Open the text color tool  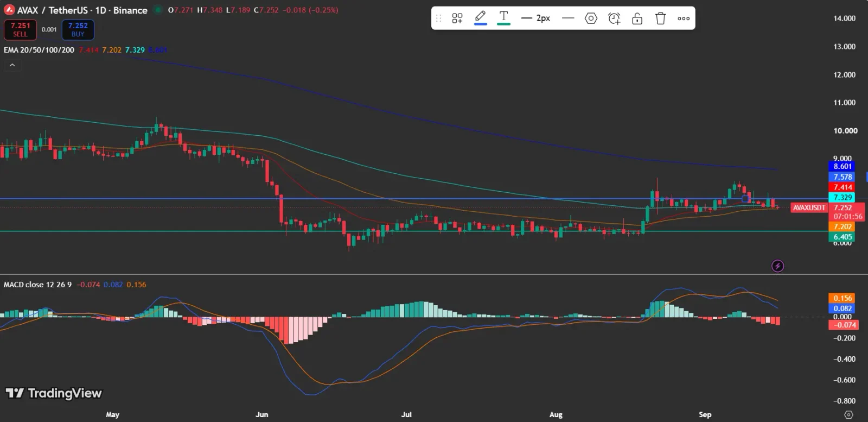503,18
